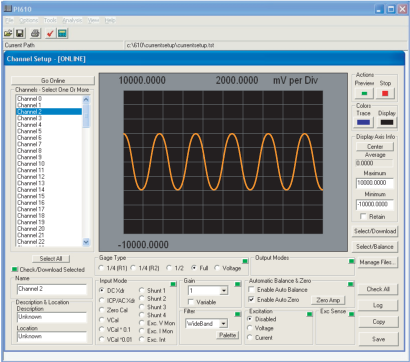The width and height of the screenshot is (410, 362).
Task: Choose ICP/AC Xdr input mode
Action: pos(117,300)
